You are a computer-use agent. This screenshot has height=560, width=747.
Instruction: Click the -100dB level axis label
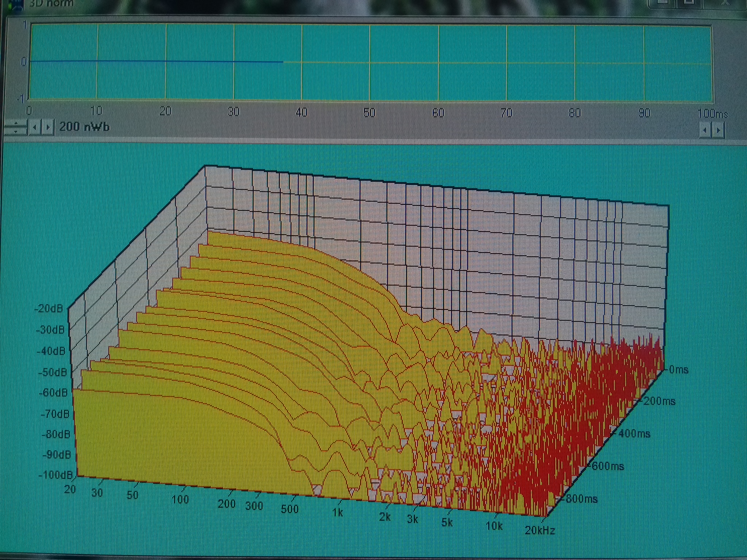pos(55,475)
